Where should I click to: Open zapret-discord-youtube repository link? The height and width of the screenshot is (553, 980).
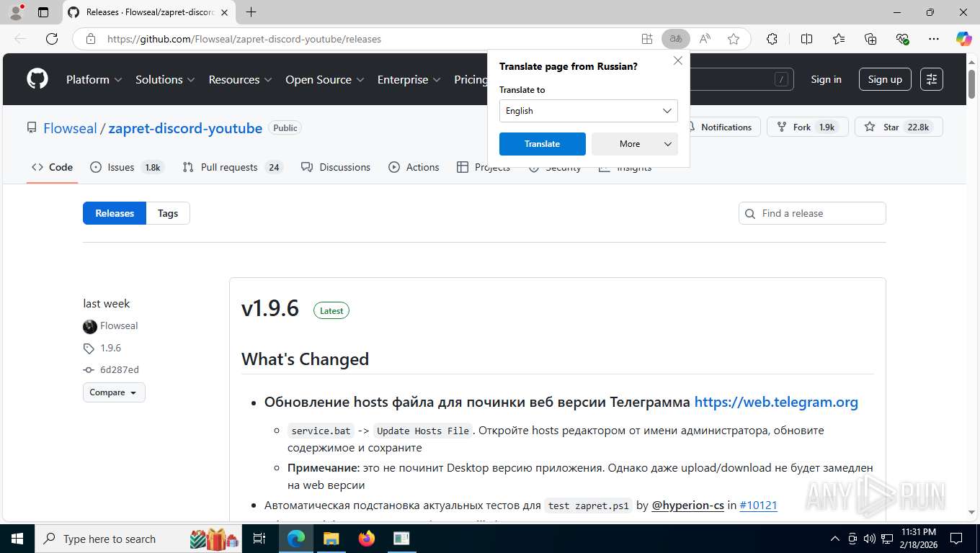185,128
